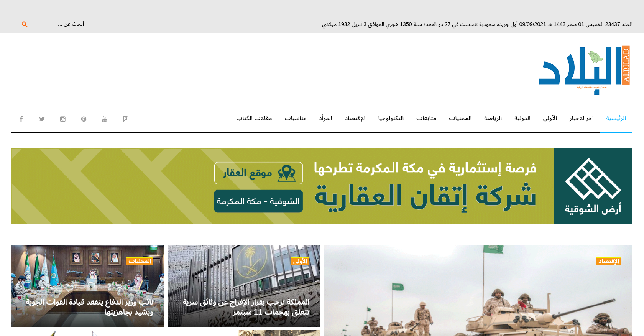Open the المرأه menu item

point(326,118)
